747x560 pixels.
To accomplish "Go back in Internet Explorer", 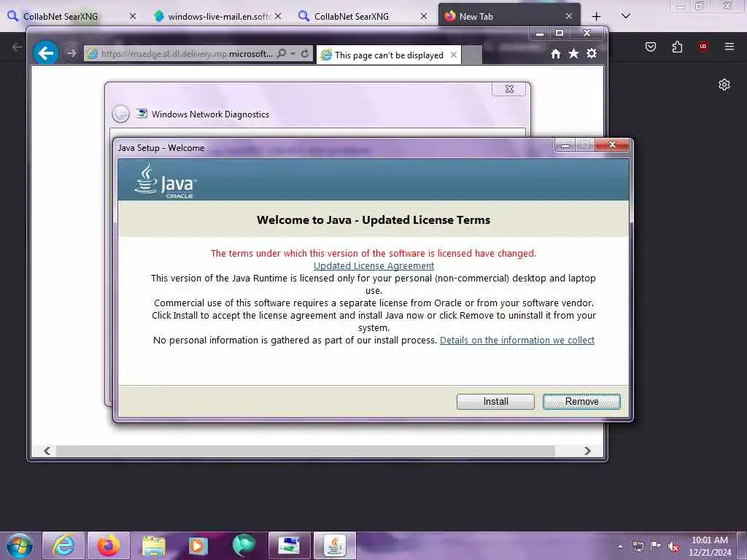I will click(x=46, y=52).
